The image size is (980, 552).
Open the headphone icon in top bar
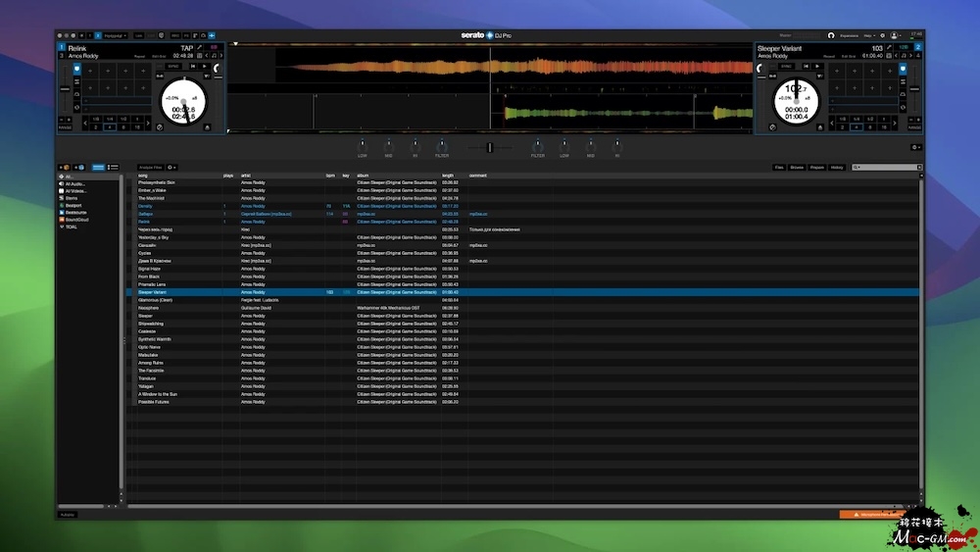[830, 35]
